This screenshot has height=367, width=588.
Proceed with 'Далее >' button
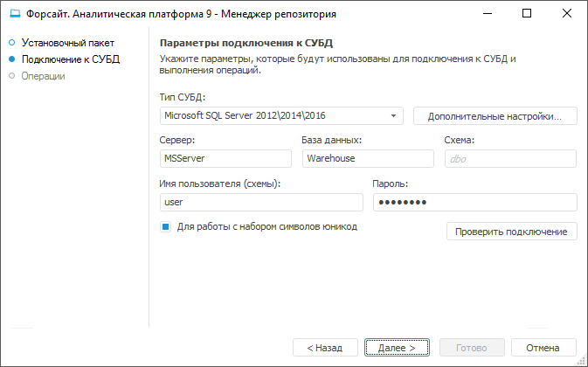pyautogui.click(x=396, y=347)
